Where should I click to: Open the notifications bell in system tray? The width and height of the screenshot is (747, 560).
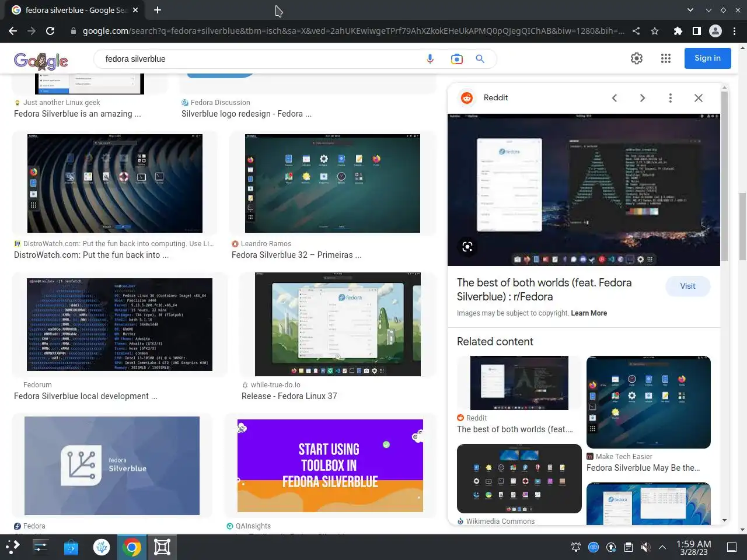click(576, 547)
